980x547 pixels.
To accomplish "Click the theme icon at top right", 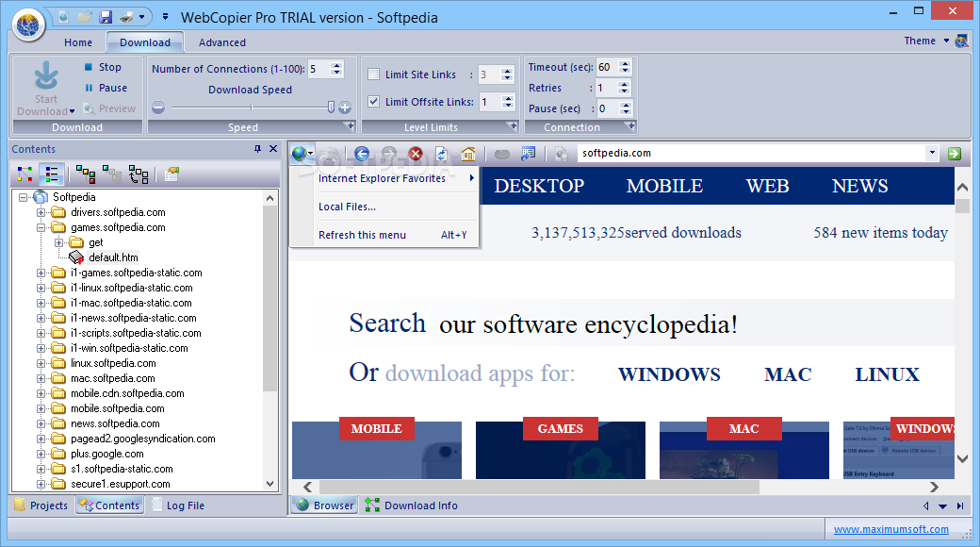I will [x=962, y=41].
